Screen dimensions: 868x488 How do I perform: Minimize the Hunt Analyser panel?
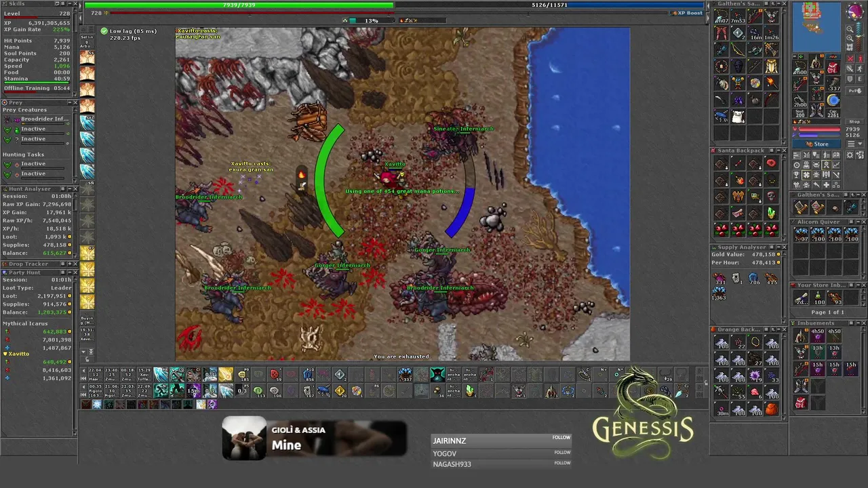[x=70, y=188]
